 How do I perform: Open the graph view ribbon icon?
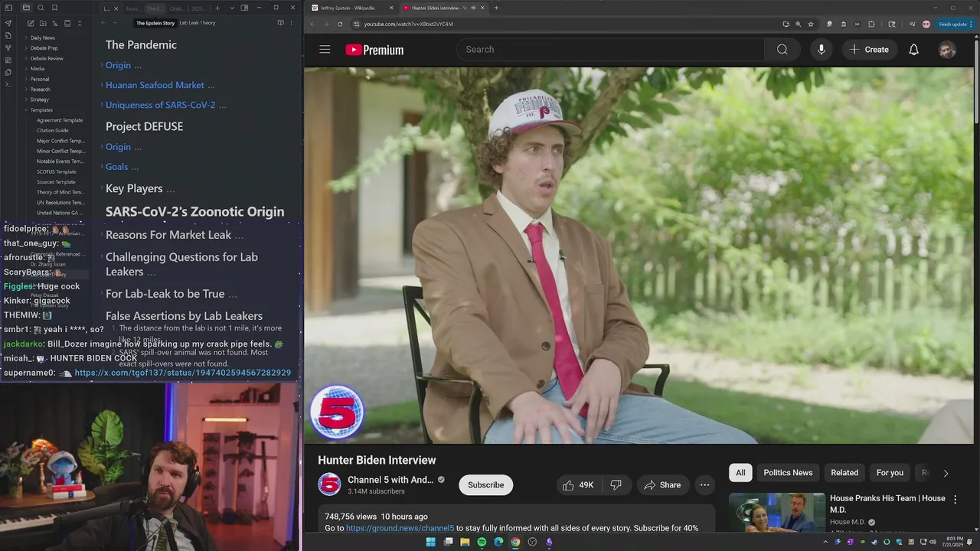click(8, 47)
